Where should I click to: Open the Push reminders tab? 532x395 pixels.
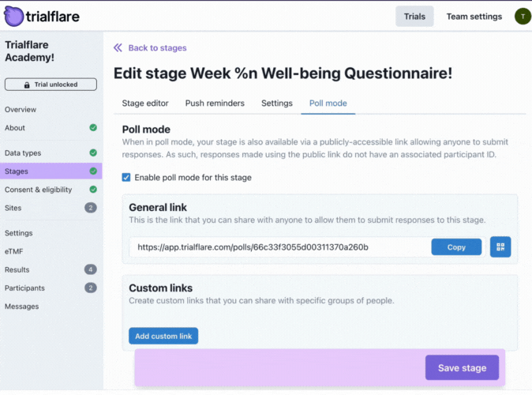215,103
